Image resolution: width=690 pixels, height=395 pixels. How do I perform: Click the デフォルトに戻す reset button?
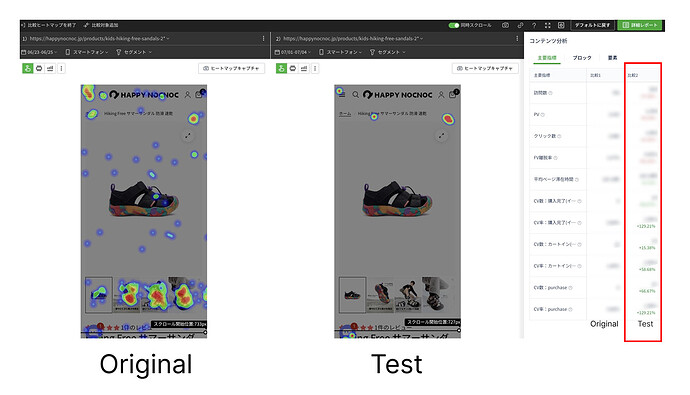tap(592, 25)
